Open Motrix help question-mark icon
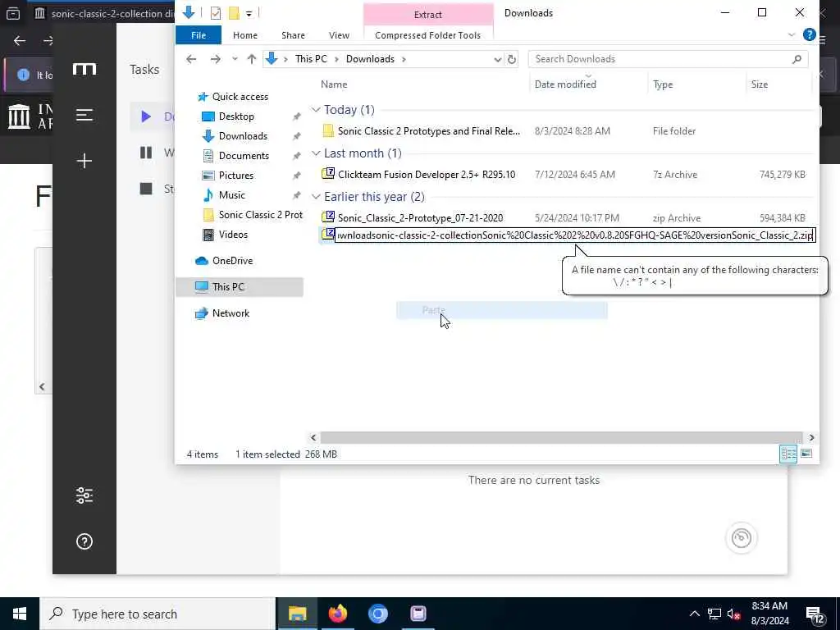 click(84, 541)
